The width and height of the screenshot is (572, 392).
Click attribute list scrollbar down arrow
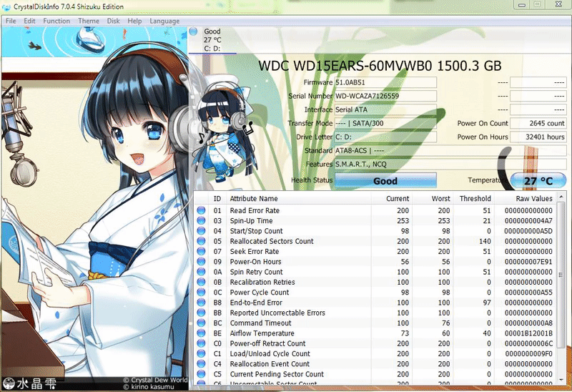pos(561,380)
